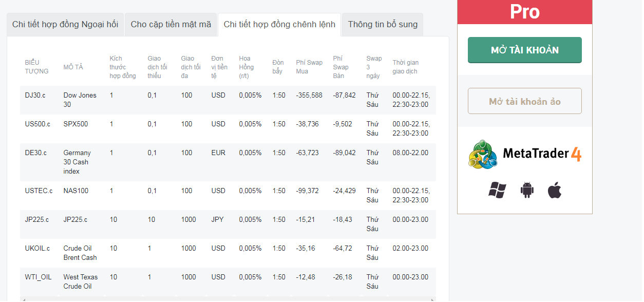644x302 pixels.
Task: Show the Thông tin bổ sung tab
Action: click(383, 25)
